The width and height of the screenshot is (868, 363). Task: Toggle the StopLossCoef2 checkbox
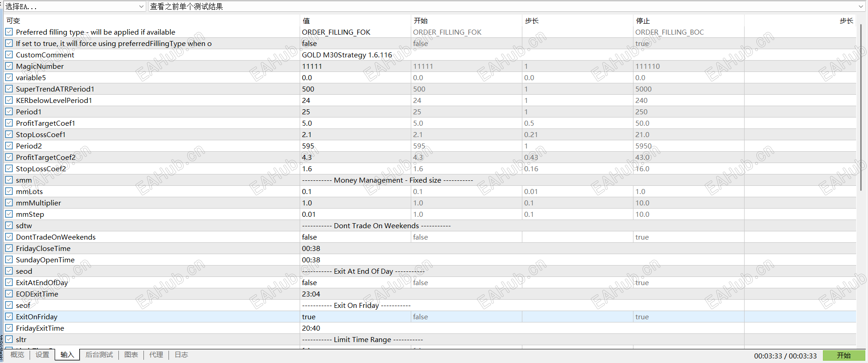click(9, 169)
